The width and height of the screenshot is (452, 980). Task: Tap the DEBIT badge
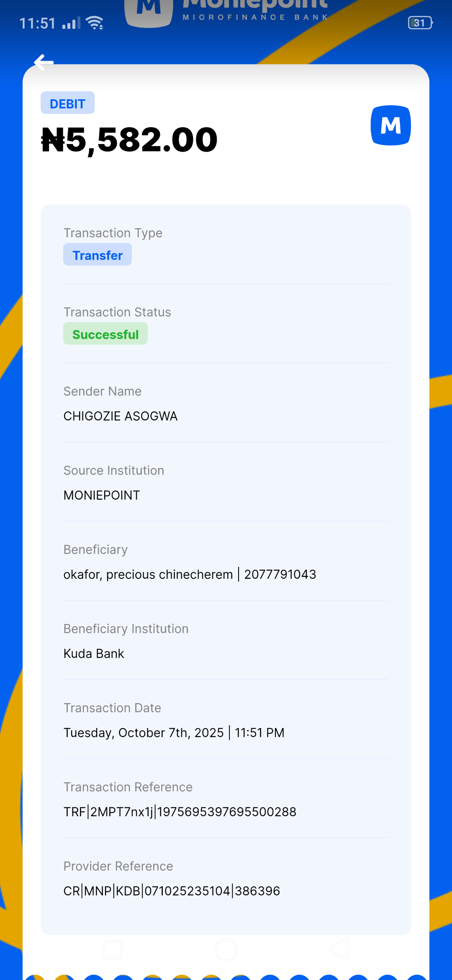point(67,103)
